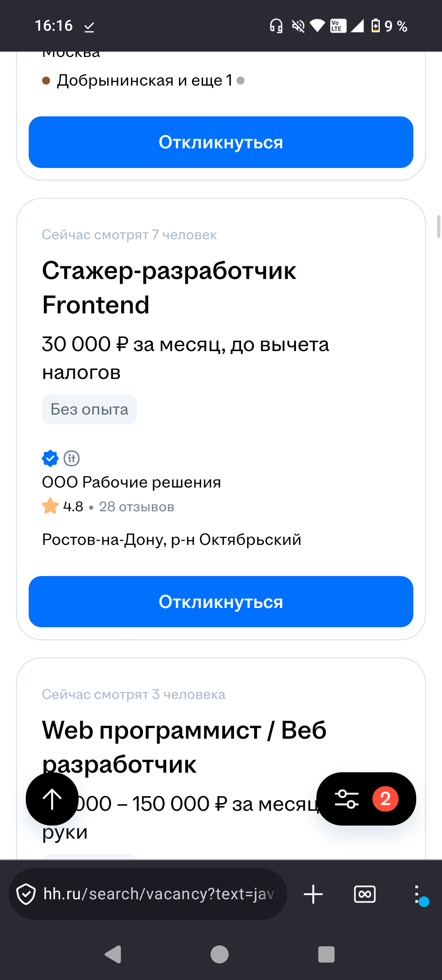
Task: Tap the hh.ru address bar field
Action: click(160, 894)
